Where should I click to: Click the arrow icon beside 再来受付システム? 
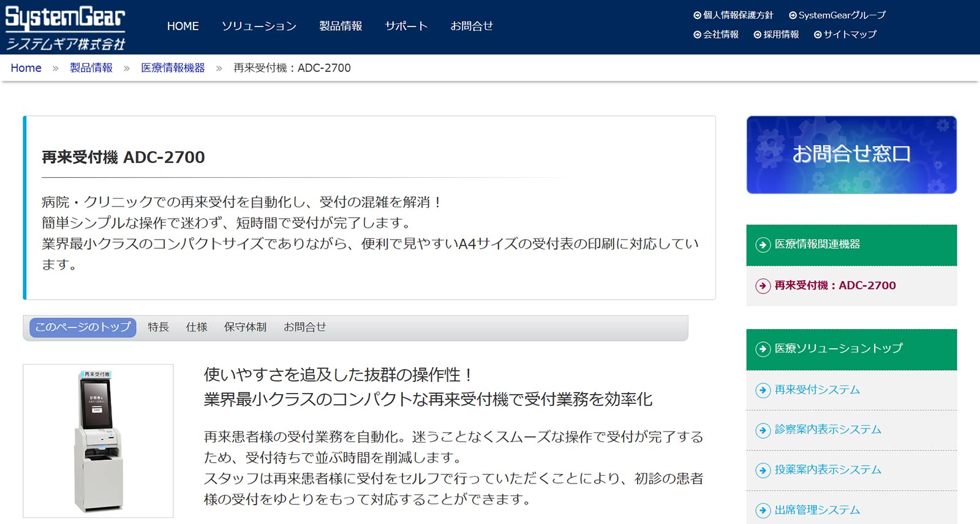(x=763, y=390)
